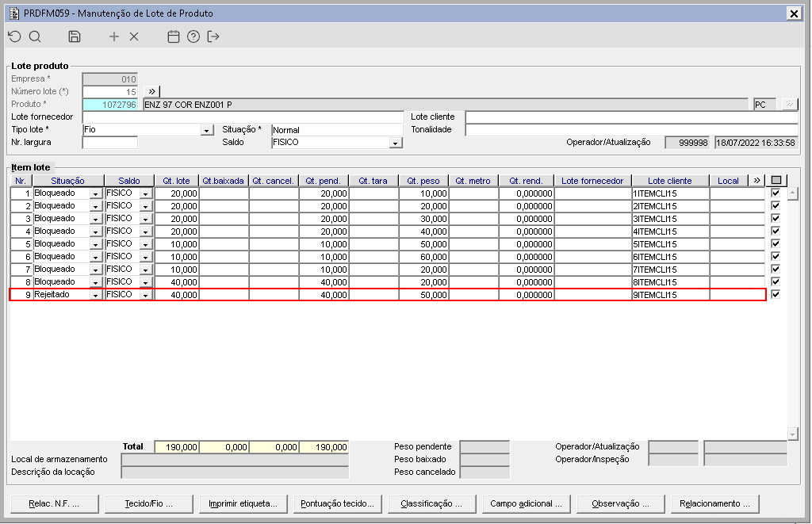Save the record with the floppy disk icon

75,36
